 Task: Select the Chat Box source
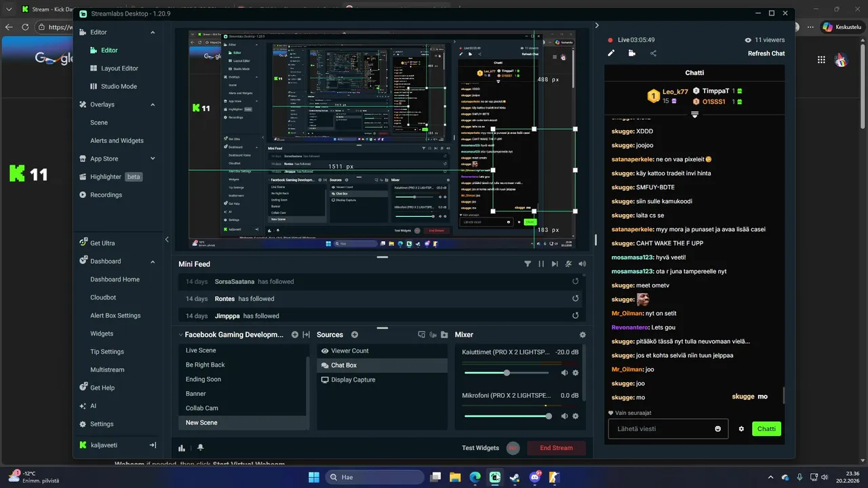(x=382, y=365)
